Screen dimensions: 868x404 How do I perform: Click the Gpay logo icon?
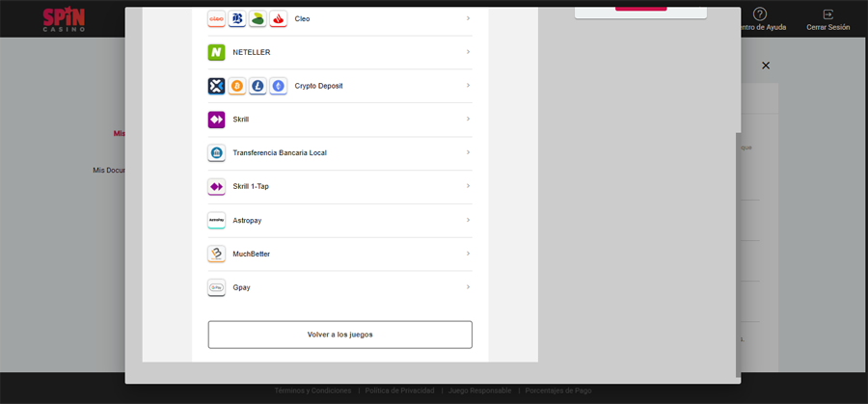216,287
